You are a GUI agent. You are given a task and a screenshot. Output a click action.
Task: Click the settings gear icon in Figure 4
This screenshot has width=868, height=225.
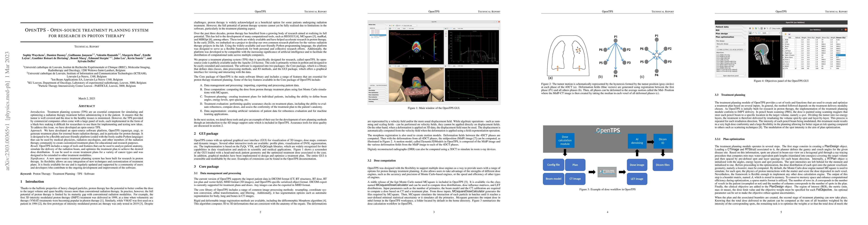[750, 29]
